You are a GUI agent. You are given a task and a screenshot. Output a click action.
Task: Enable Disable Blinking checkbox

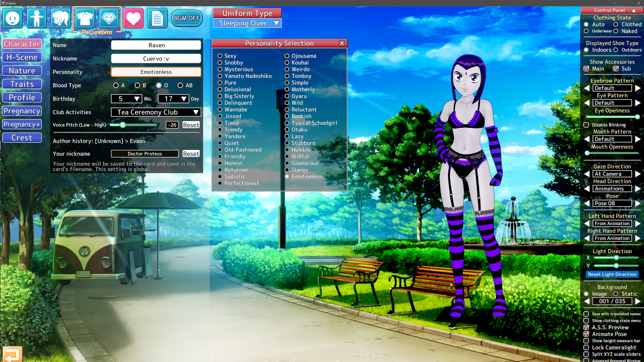[586, 125]
